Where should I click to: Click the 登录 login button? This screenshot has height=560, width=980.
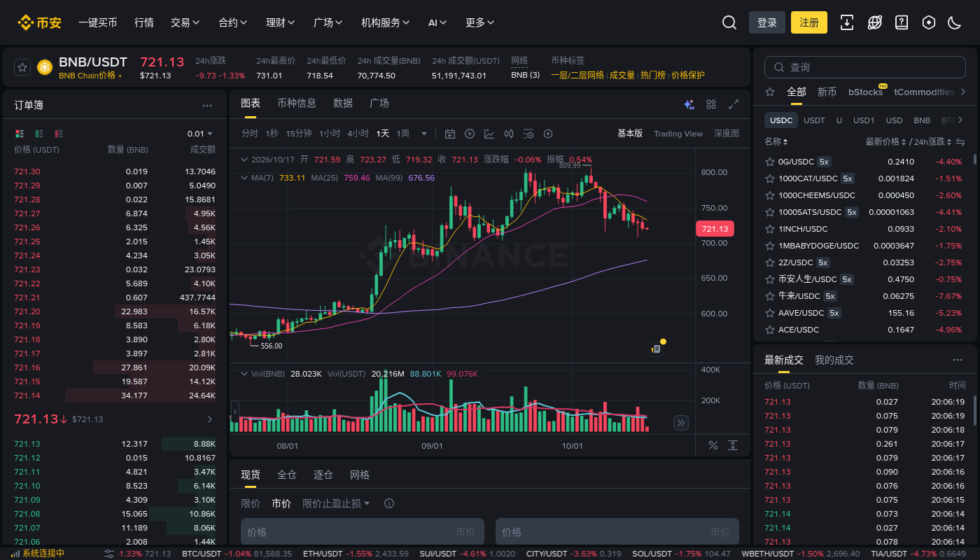[x=767, y=22]
